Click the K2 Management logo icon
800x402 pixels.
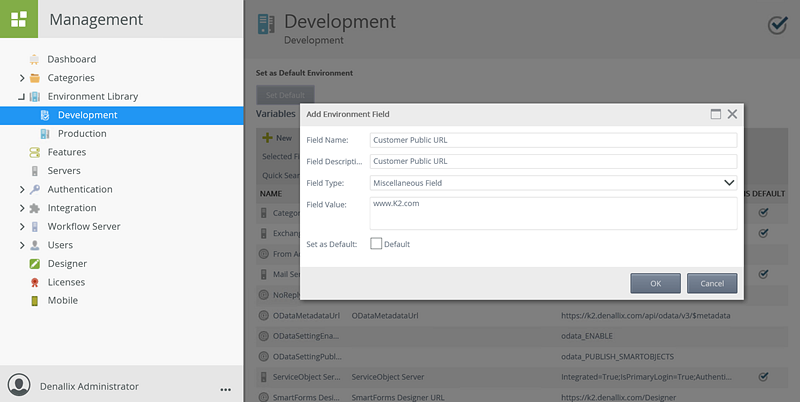(19, 19)
